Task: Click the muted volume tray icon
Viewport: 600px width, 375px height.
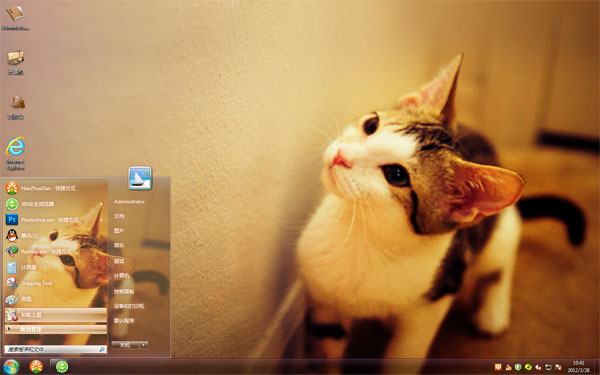Action: click(538, 367)
